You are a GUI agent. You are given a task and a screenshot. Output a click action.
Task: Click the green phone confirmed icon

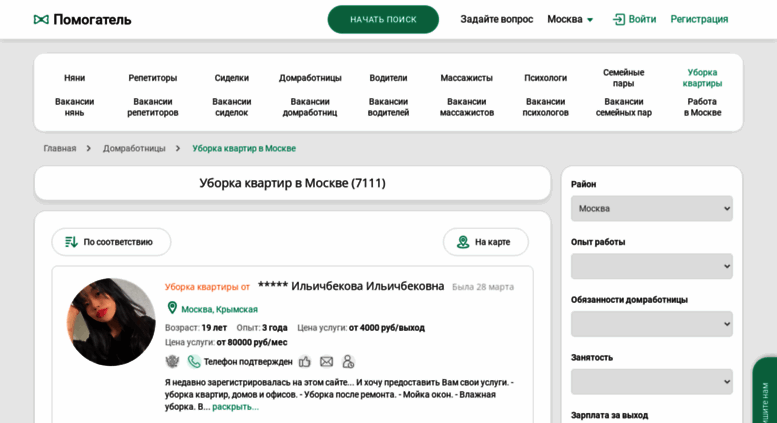click(194, 362)
